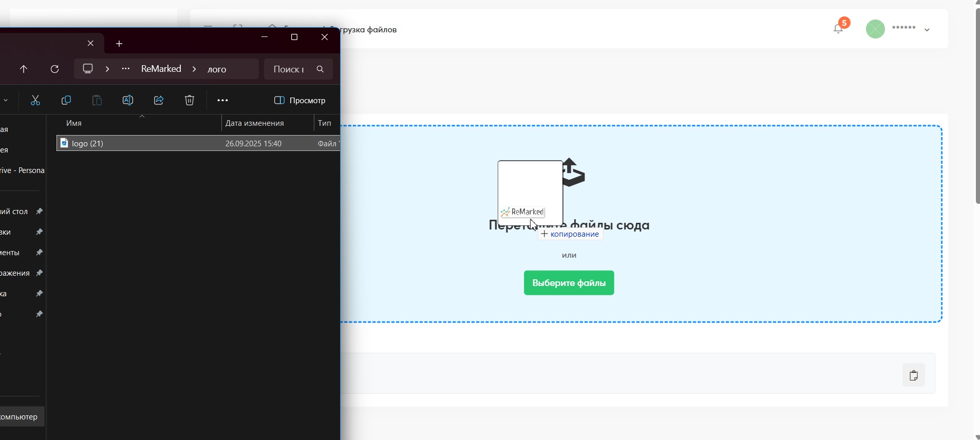980x440 pixels.
Task: Maximize the File Explorer window
Action: (294, 37)
